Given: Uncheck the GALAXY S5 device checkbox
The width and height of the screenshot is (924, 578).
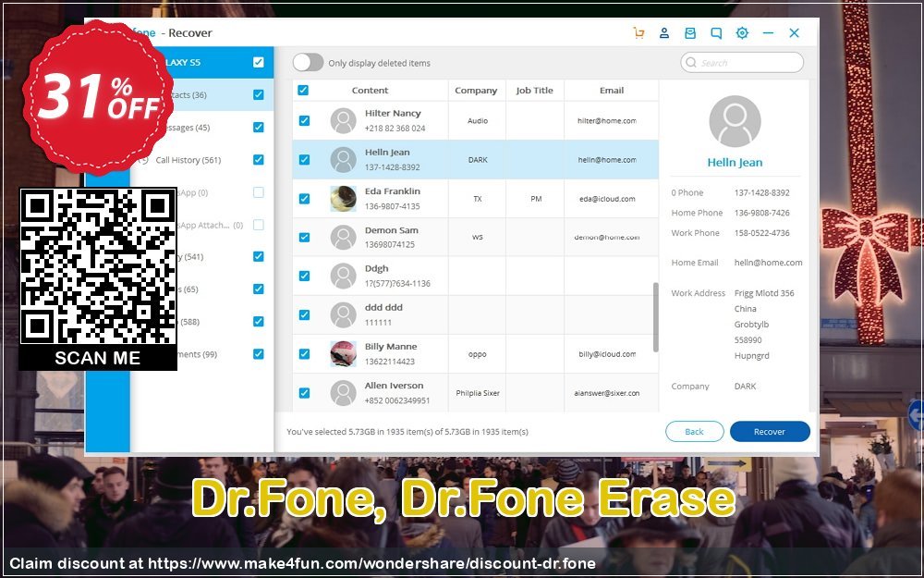Looking at the screenshot, I should coord(258,62).
